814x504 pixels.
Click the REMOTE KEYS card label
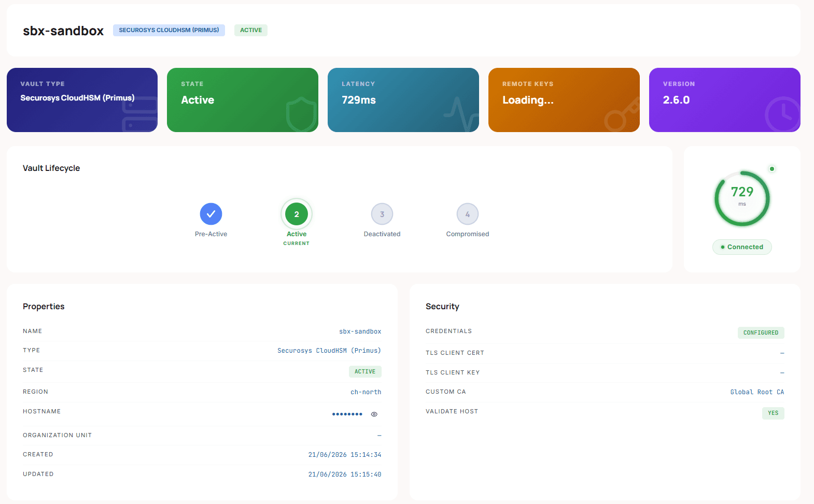[x=528, y=84]
